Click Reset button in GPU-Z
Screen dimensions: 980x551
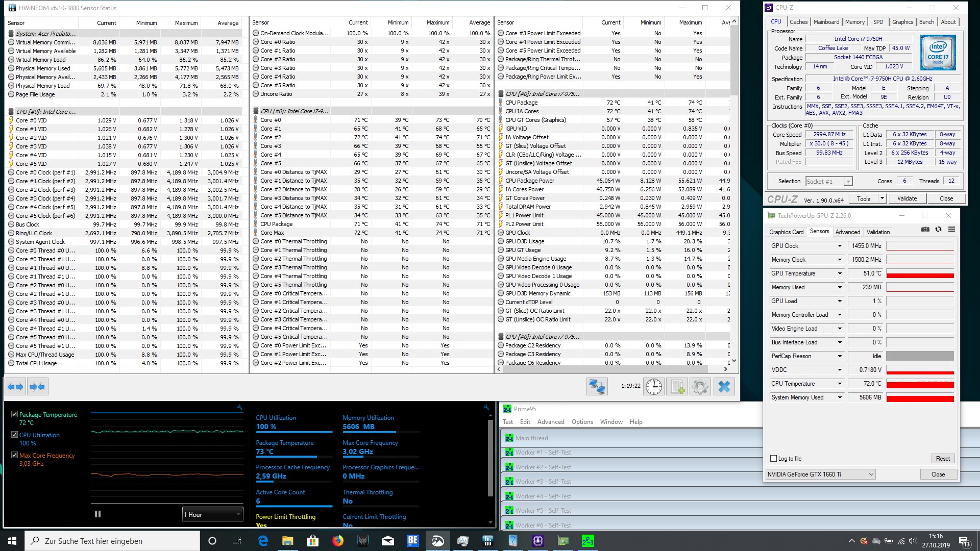[943, 459]
